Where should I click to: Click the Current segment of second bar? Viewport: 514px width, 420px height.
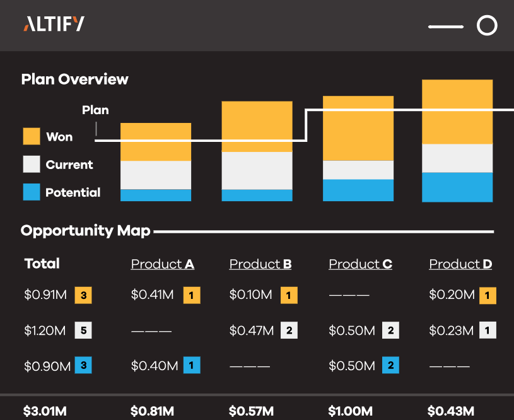tap(257, 170)
